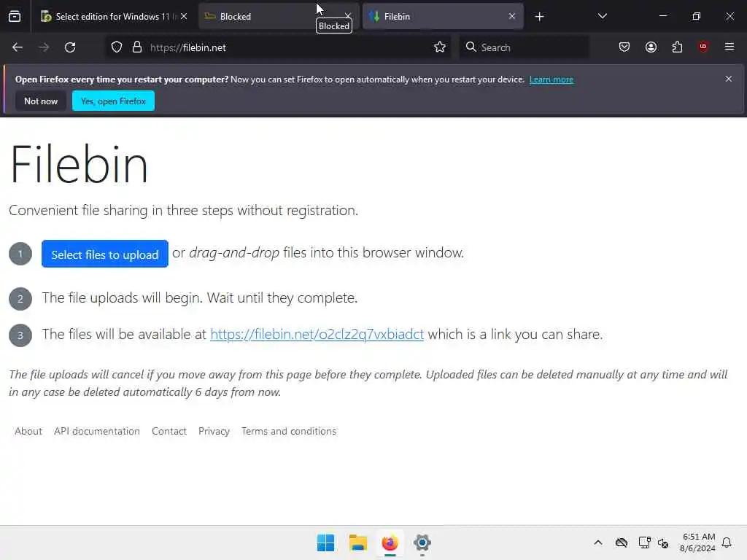747x560 pixels.
Task: Go back to previous page
Action: [18, 47]
